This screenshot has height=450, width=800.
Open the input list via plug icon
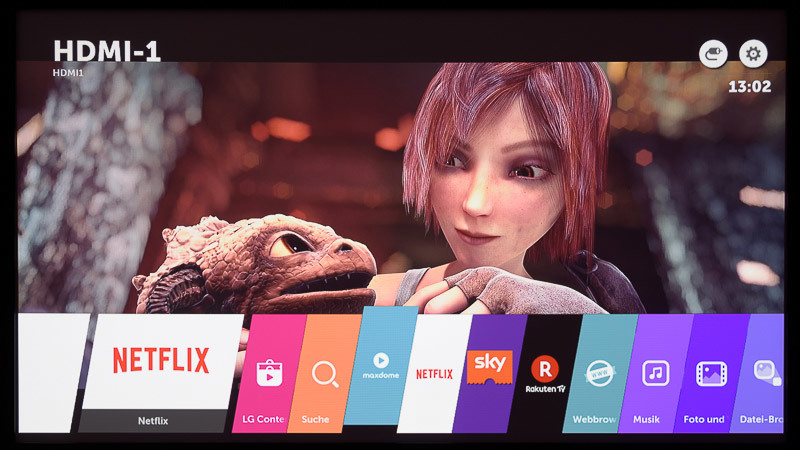pos(713,54)
